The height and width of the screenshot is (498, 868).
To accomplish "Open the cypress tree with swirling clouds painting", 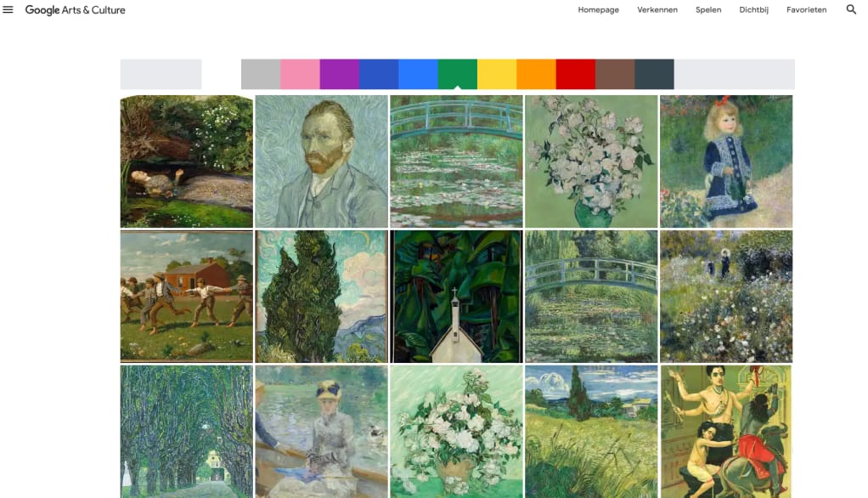I will tap(322, 297).
